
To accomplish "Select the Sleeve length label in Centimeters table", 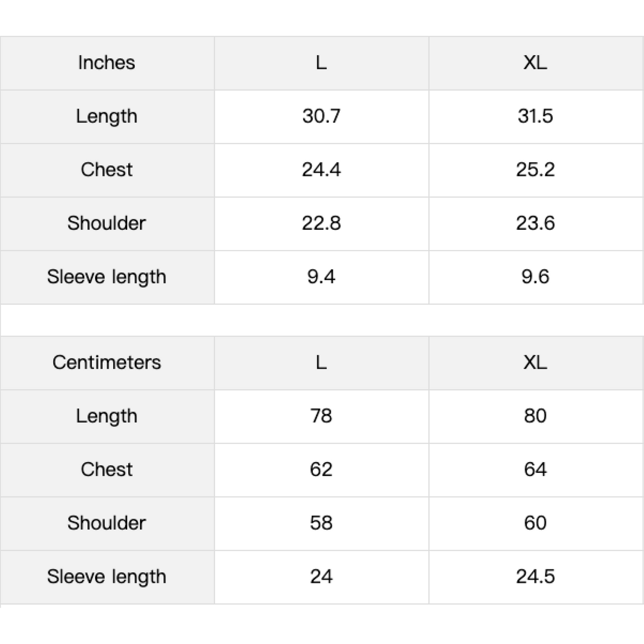I will 107,577.
